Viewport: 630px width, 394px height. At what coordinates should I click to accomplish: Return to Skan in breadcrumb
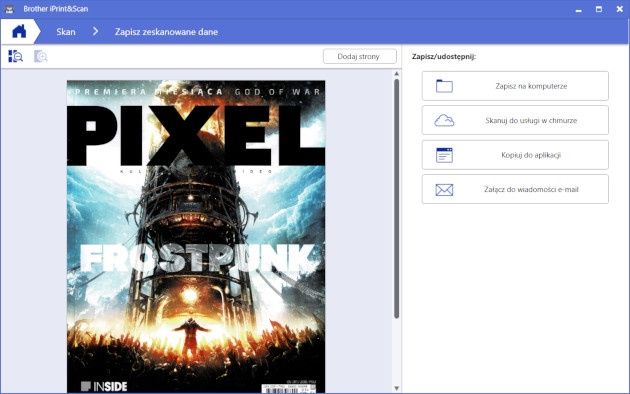[66, 32]
